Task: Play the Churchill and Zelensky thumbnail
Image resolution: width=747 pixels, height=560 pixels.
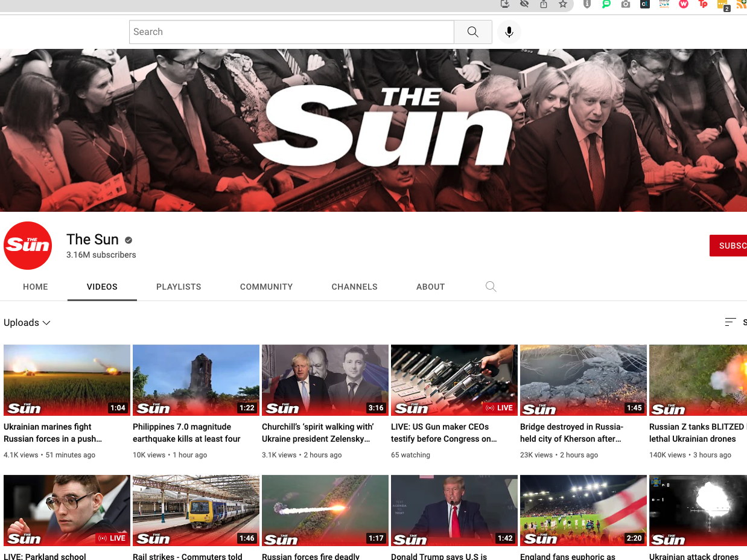Action: [325, 380]
